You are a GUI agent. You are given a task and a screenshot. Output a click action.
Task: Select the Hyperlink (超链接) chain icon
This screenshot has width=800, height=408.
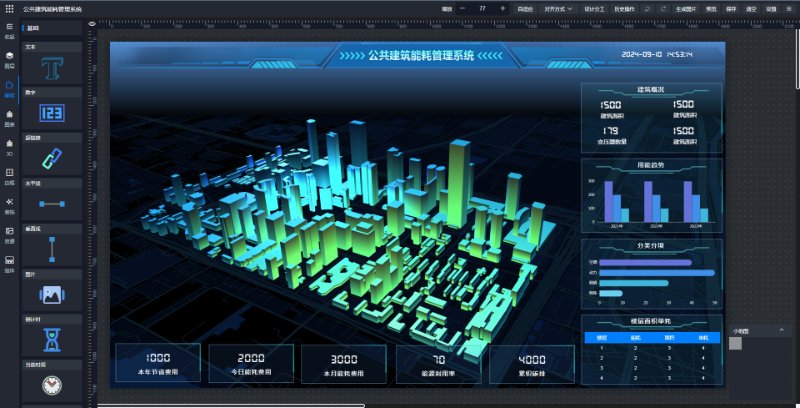coord(52,158)
